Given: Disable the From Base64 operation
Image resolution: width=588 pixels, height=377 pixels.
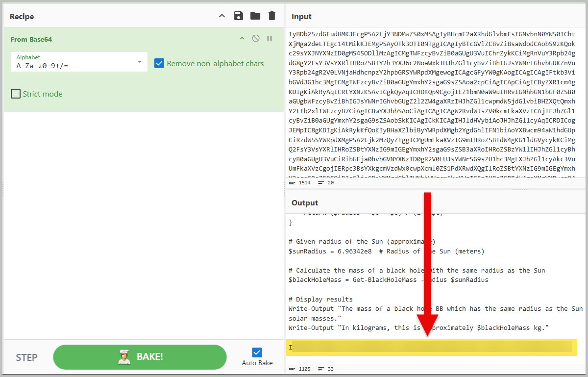Looking at the screenshot, I should [x=256, y=39].
